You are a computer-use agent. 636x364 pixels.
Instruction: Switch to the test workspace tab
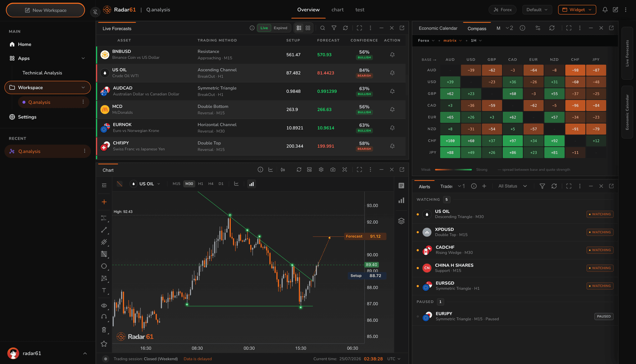click(x=360, y=10)
